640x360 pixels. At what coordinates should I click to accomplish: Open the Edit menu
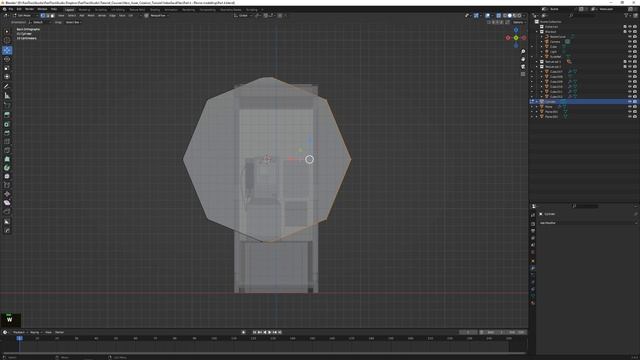(x=19, y=9)
